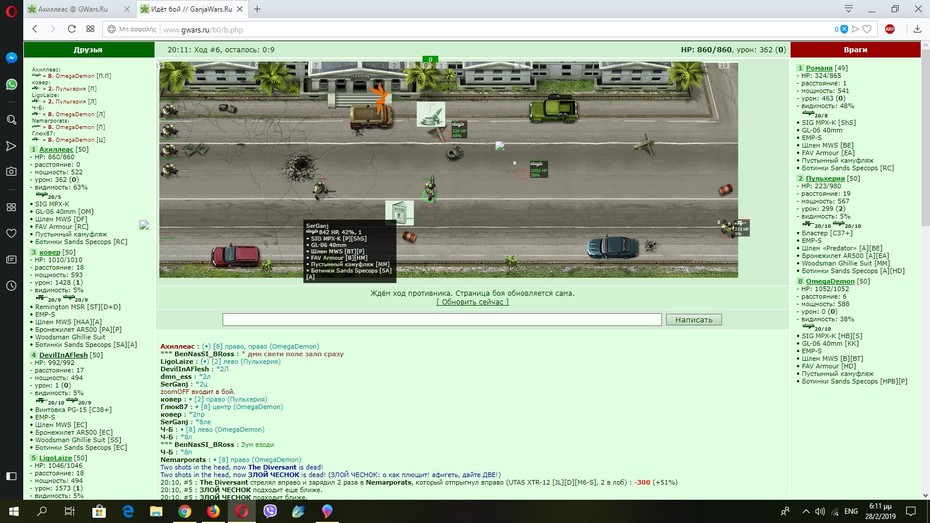Viewport: 930px width, 523px height.
Task: Open history clock icon in sidebar
Action: click(11, 285)
